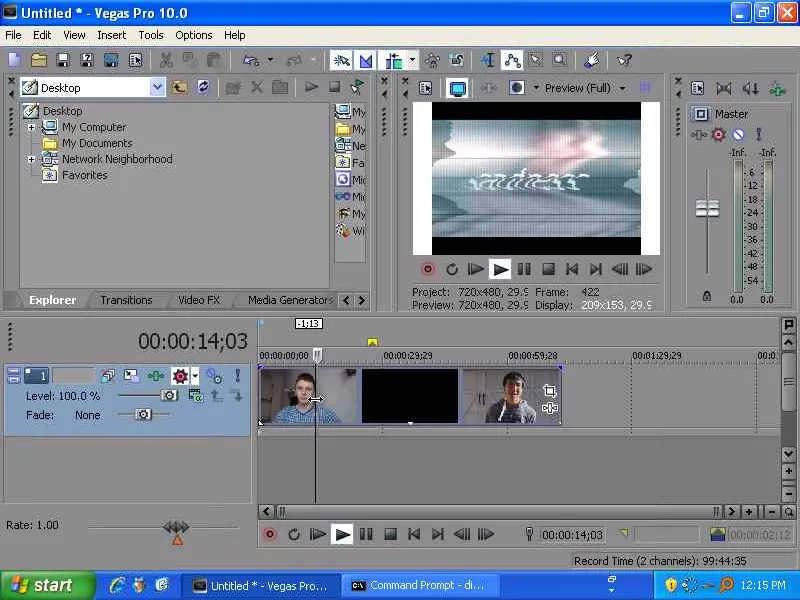
Task: Toggle Lock Envelopes to Events icon
Action: click(x=433, y=61)
